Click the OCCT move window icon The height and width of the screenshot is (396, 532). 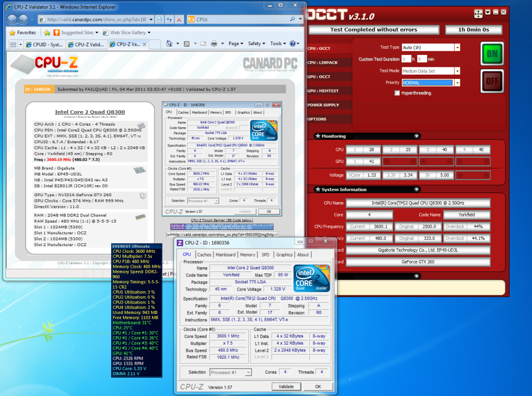478,13
